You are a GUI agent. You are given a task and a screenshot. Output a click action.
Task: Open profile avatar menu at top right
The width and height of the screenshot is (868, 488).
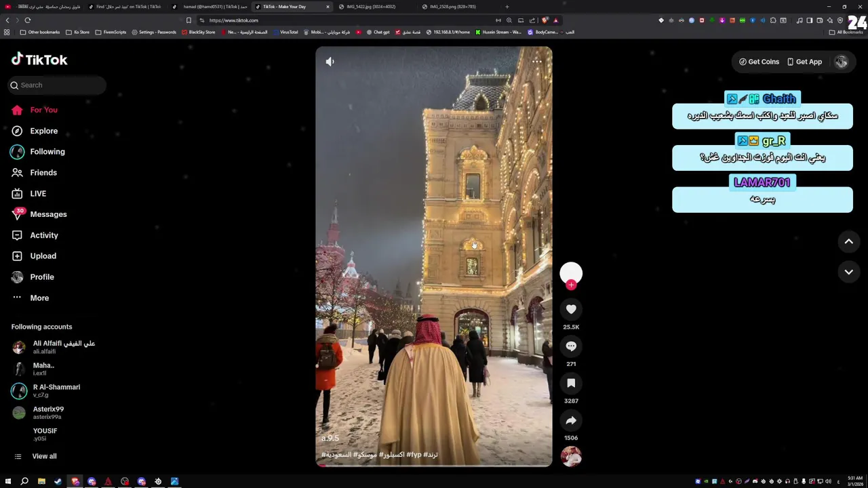click(x=842, y=62)
